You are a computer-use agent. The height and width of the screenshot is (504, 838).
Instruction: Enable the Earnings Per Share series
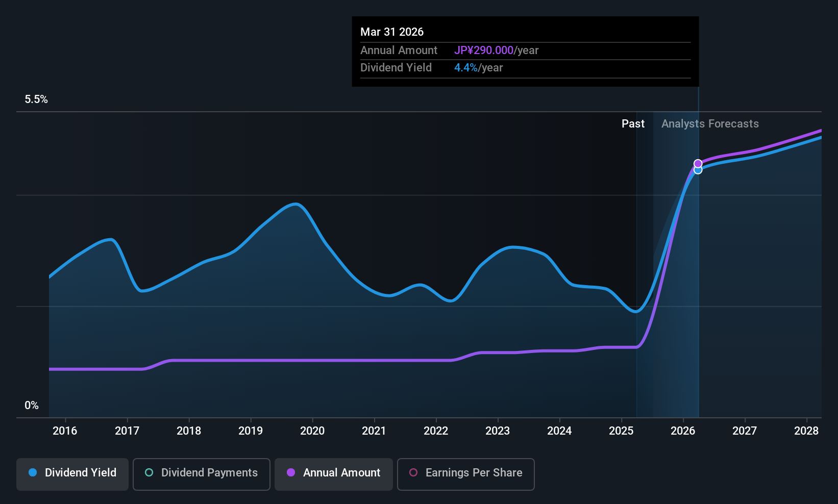coord(466,474)
